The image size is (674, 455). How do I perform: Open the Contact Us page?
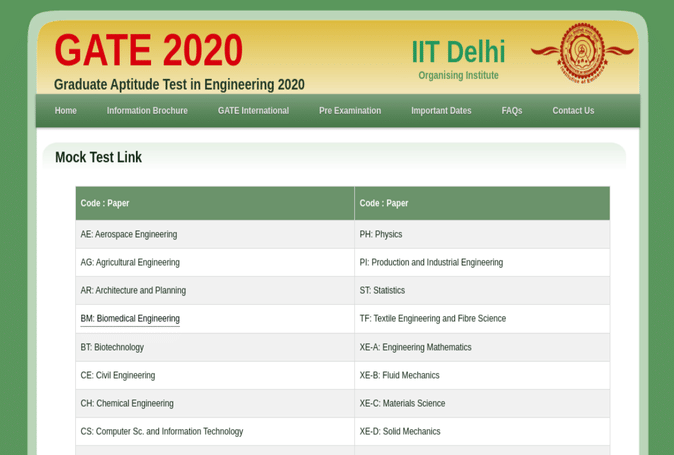pyautogui.click(x=573, y=111)
